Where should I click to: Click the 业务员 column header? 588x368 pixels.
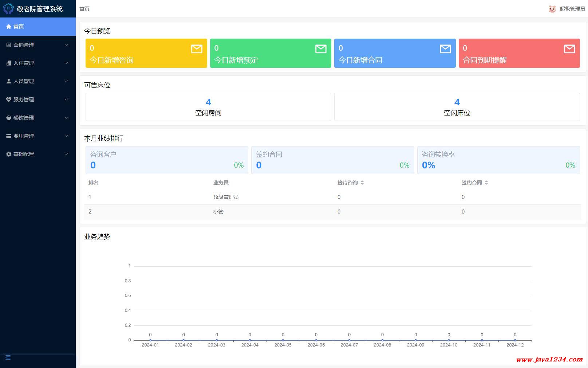[221, 183]
